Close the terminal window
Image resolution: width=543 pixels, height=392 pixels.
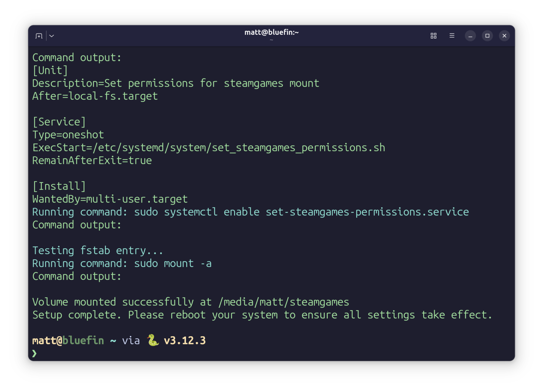click(x=504, y=36)
